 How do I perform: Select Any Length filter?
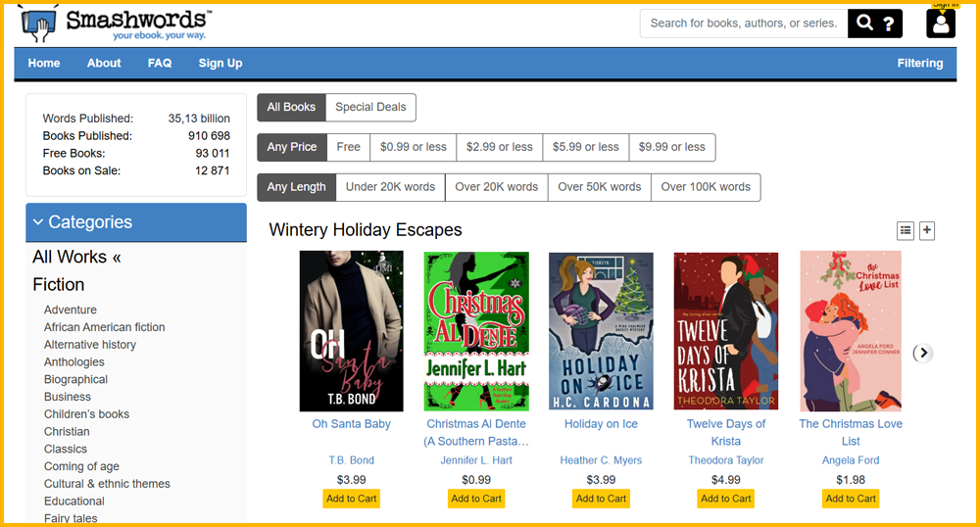[x=296, y=187]
